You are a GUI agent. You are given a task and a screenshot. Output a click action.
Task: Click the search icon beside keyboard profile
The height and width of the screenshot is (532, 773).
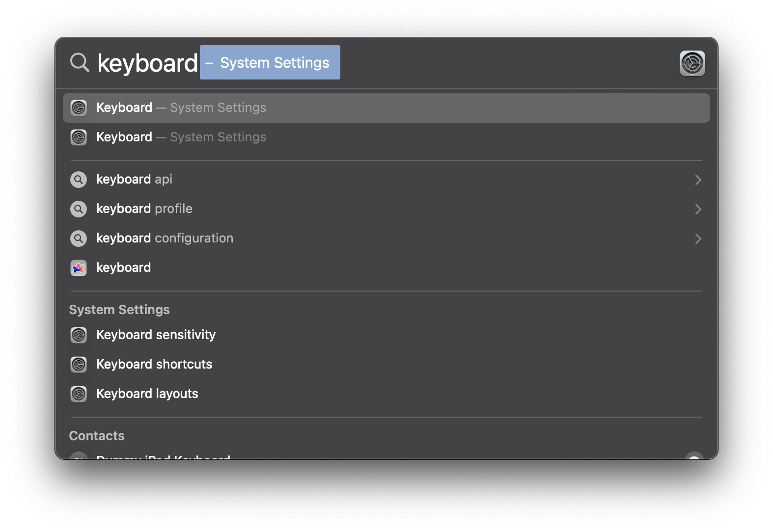(x=79, y=209)
